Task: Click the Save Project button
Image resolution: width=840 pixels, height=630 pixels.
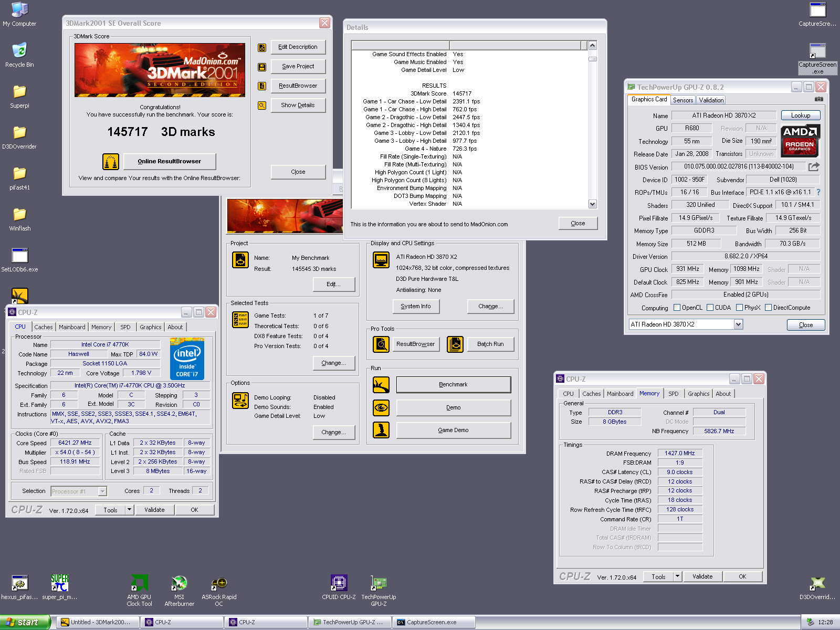Action: pos(298,67)
